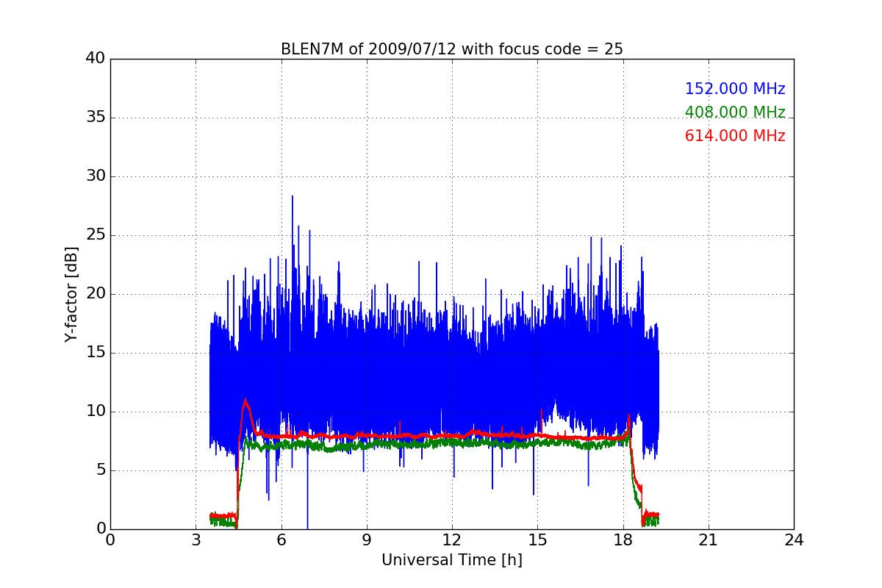The image size is (882, 588).
Task: Click the x-axis tick label 24
Action: click(794, 540)
